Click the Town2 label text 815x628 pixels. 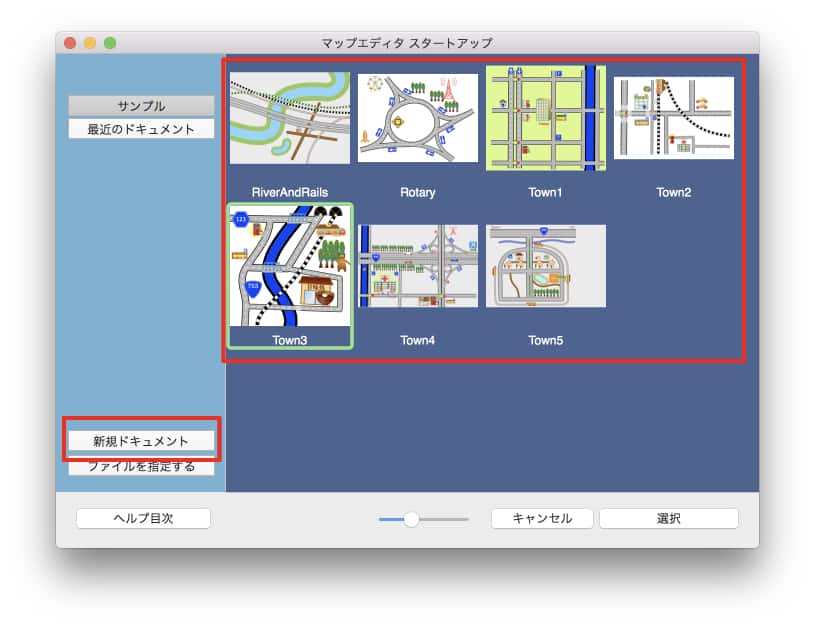674,192
